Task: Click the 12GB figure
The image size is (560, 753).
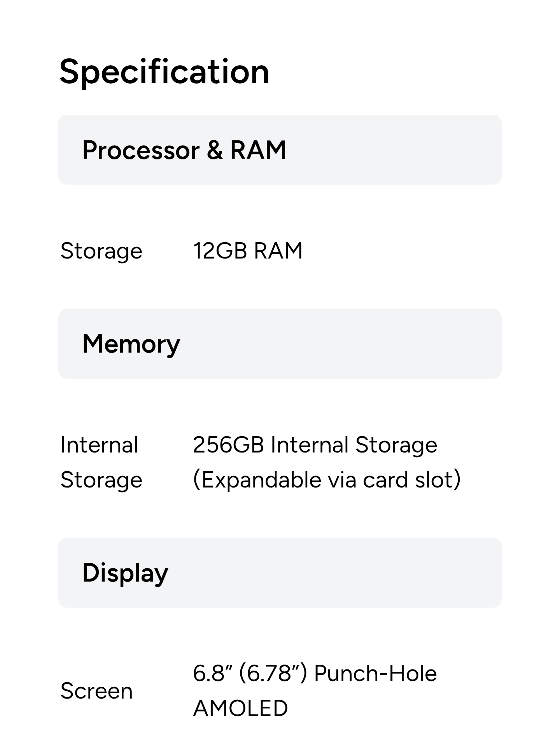Action: (x=220, y=250)
